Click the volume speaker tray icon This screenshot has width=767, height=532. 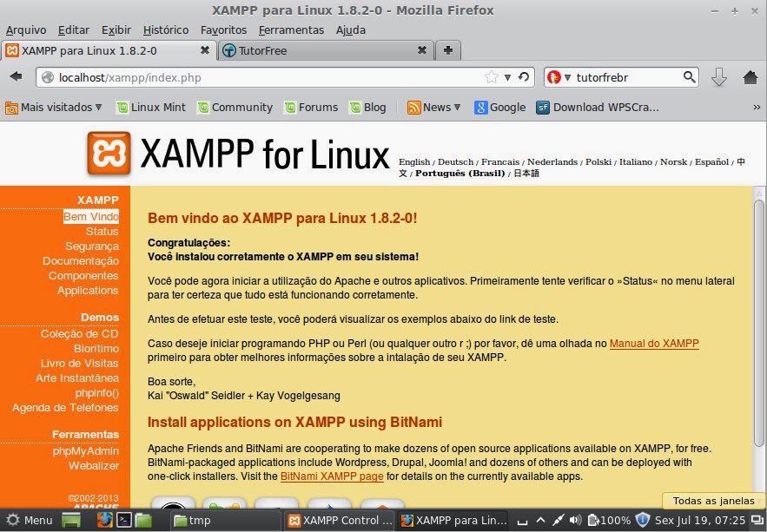click(575, 520)
